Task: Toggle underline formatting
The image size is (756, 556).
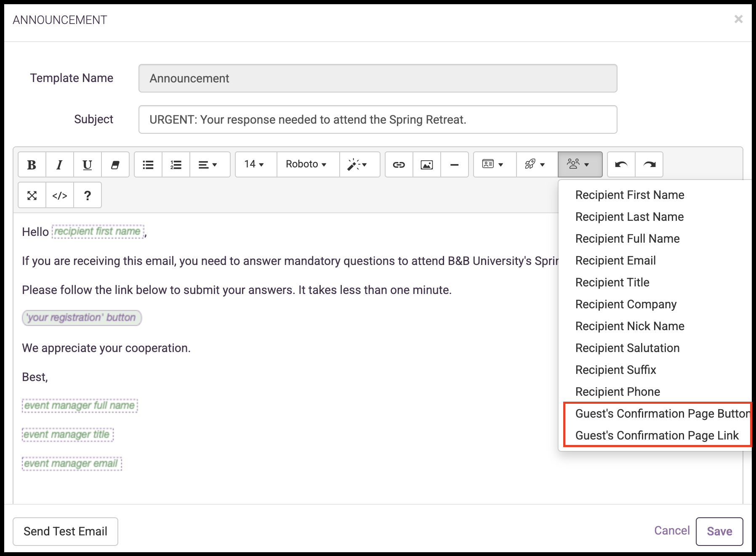Action: tap(87, 164)
